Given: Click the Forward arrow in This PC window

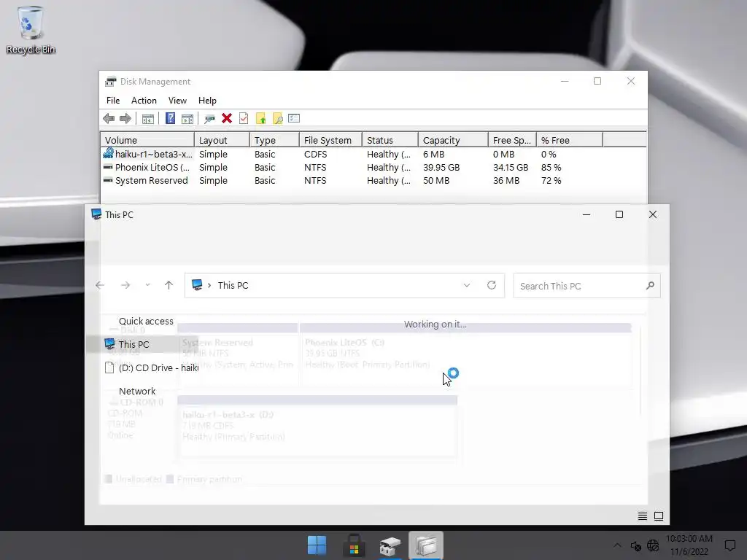Looking at the screenshot, I should click(x=125, y=285).
